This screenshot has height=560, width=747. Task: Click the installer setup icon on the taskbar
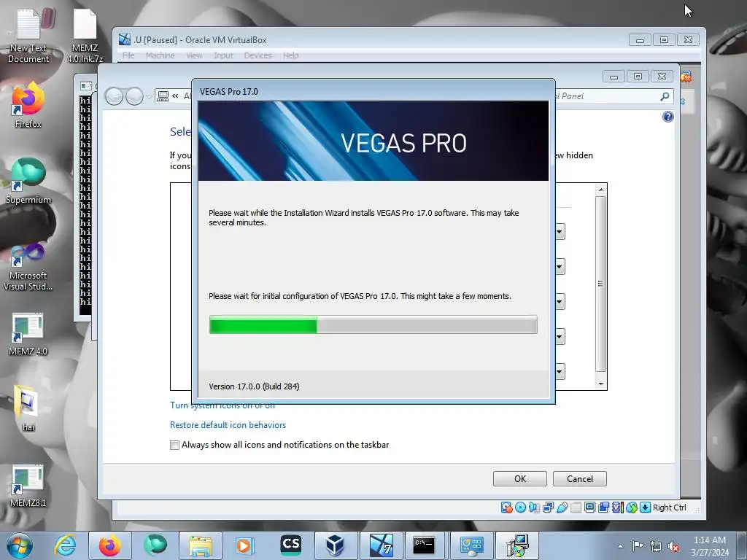517,545
